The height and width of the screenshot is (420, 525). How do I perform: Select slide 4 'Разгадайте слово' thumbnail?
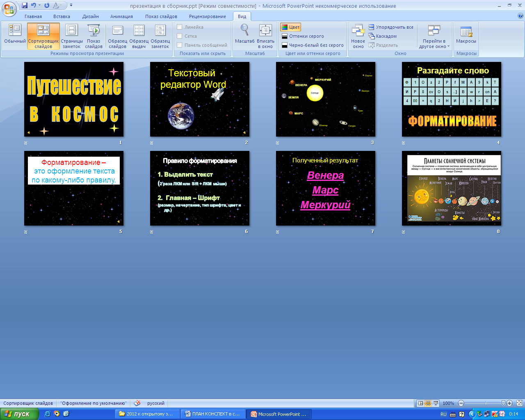tap(452, 99)
